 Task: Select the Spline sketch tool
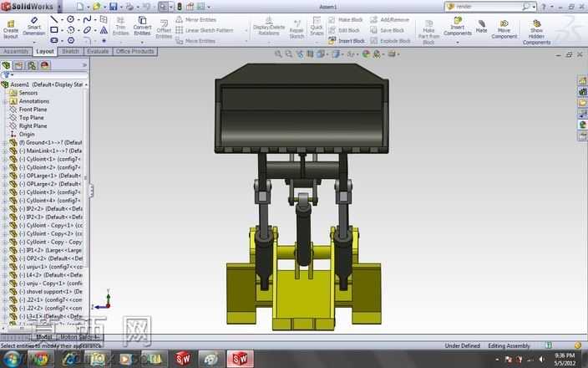click(87, 19)
